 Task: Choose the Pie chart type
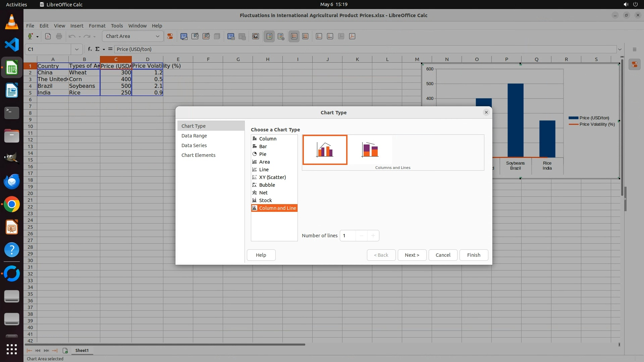[x=262, y=154]
